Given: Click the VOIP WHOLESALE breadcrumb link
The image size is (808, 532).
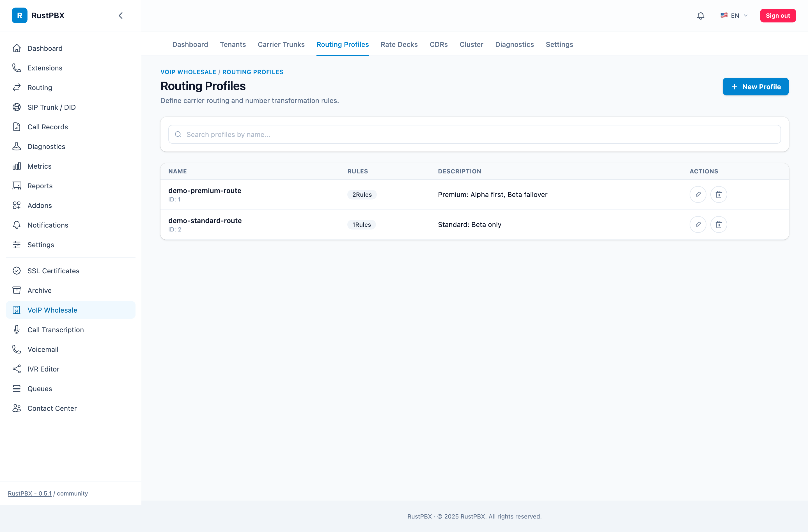Looking at the screenshot, I should 188,72.
